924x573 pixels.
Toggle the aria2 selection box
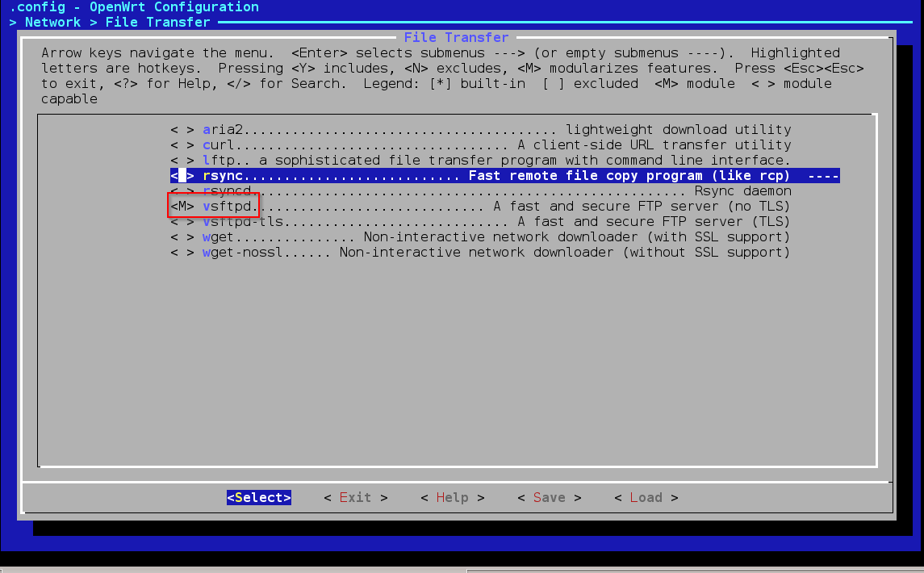tap(182, 130)
